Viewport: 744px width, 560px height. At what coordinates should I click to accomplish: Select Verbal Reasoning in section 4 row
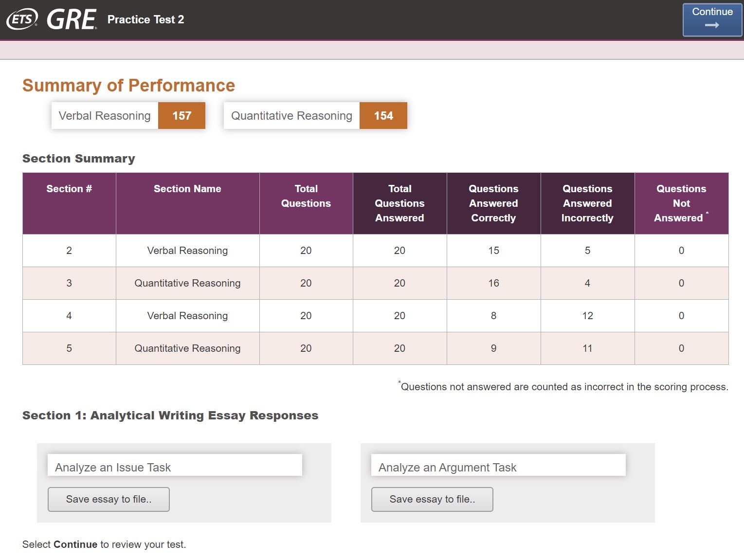click(x=187, y=316)
